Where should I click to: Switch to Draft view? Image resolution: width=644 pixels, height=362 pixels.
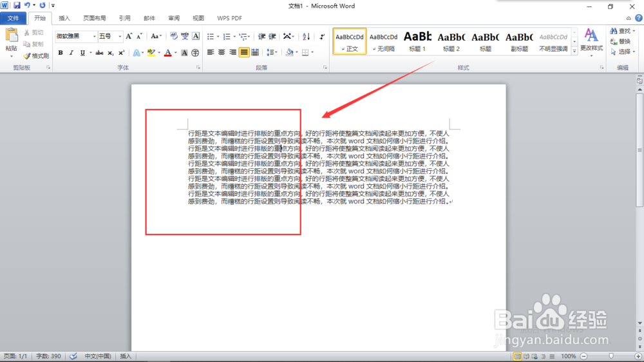pyautogui.click(x=552, y=356)
